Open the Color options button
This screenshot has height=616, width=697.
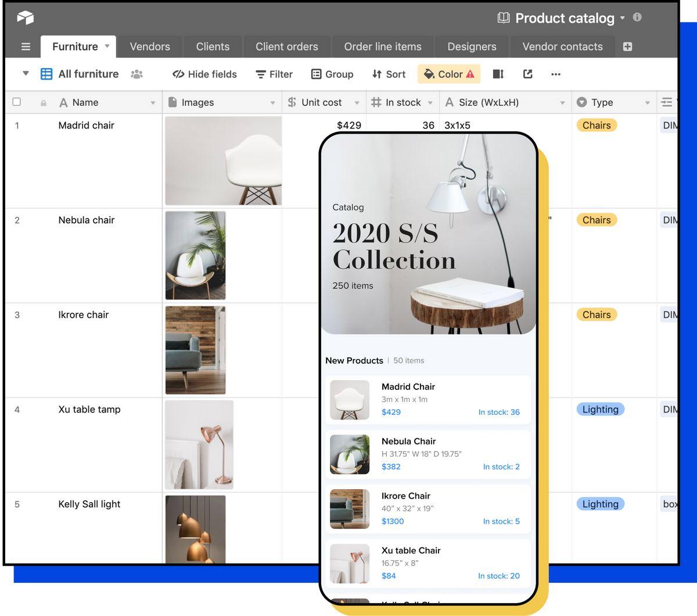pos(448,74)
